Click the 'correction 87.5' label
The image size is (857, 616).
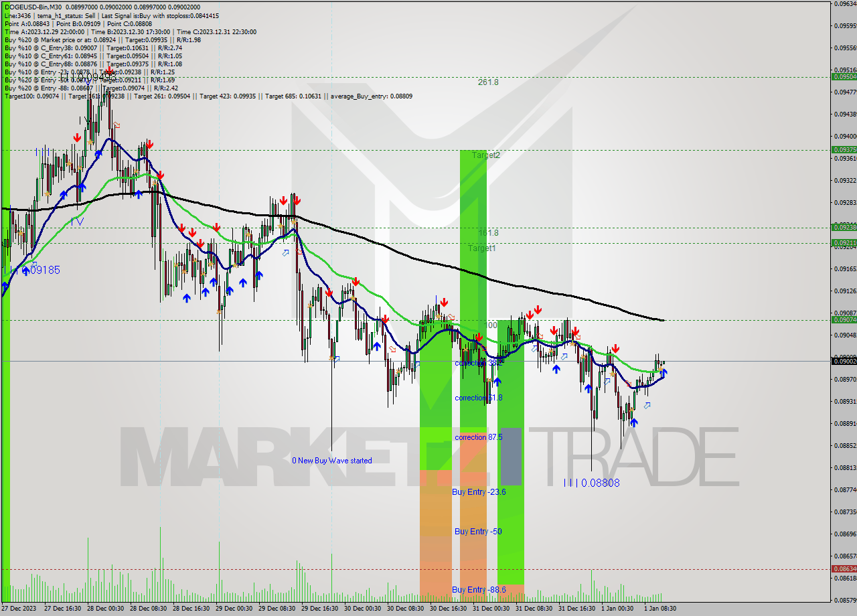point(479,437)
